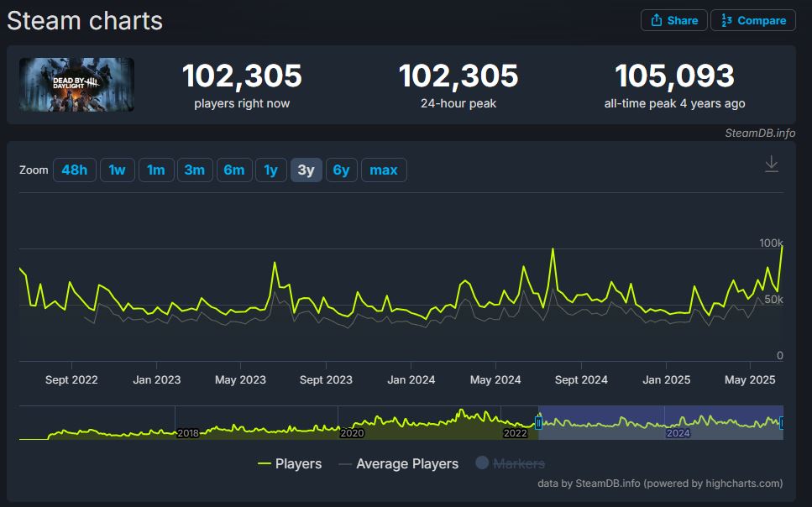Click the 100k y-axis label

coord(771,243)
